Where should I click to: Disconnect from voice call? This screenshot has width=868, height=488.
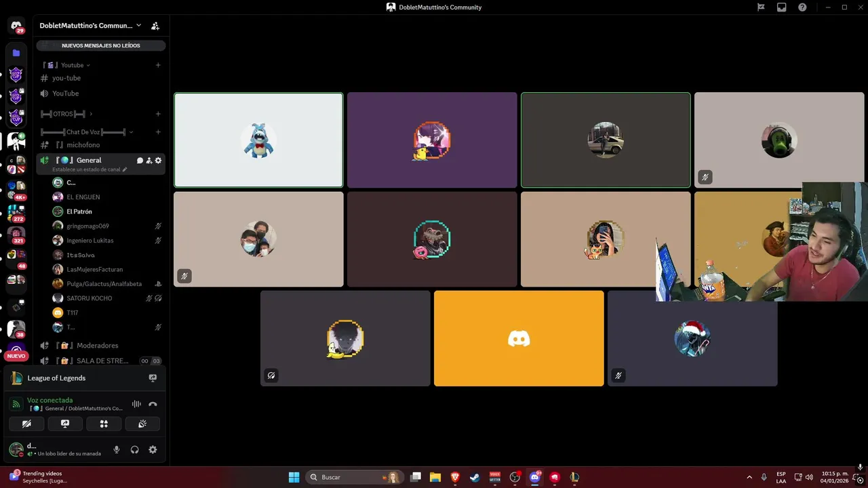point(153,405)
